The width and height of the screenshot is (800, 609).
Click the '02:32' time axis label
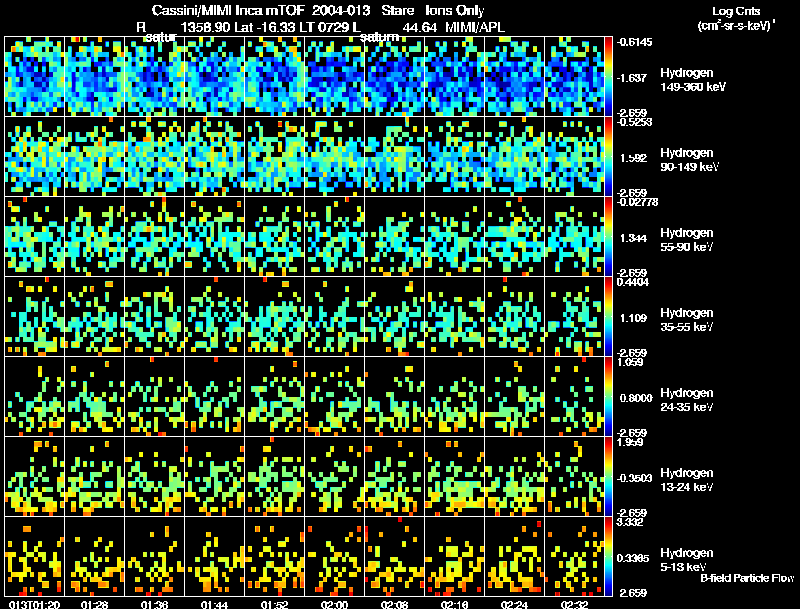[x=574, y=605]
